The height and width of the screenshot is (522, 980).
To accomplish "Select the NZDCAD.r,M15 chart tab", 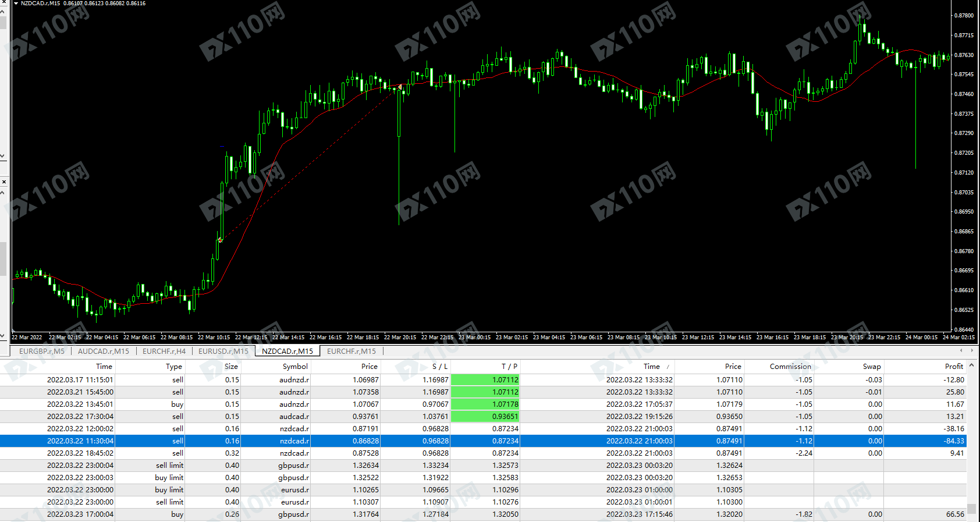I will point(287,351).
